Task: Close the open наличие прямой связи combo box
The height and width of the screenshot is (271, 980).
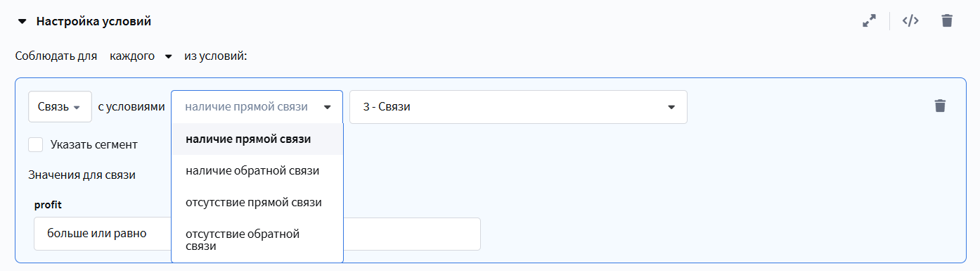Action: [x=257, y=107]
